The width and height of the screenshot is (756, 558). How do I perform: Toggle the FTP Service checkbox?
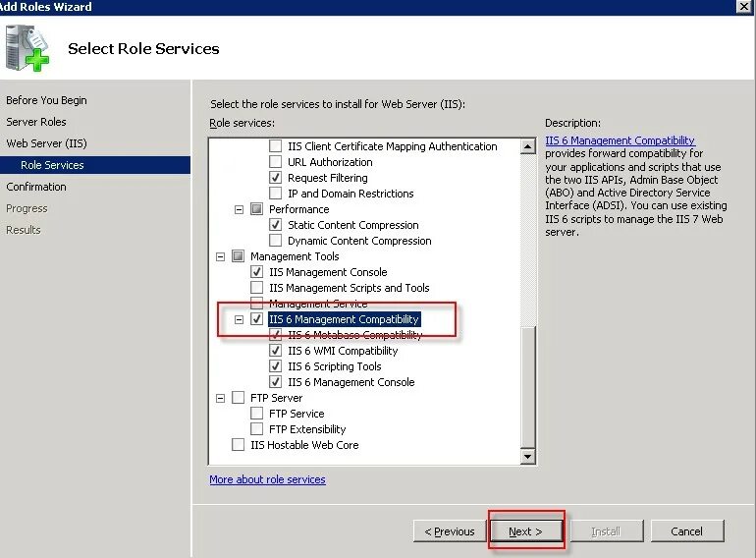click(x=256, y=414)
